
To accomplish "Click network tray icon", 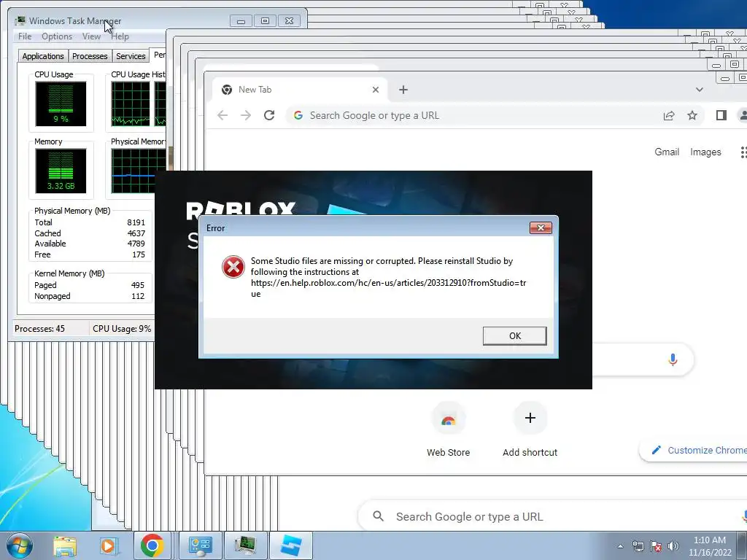I will pyautogui.click(x=638, y=547).
